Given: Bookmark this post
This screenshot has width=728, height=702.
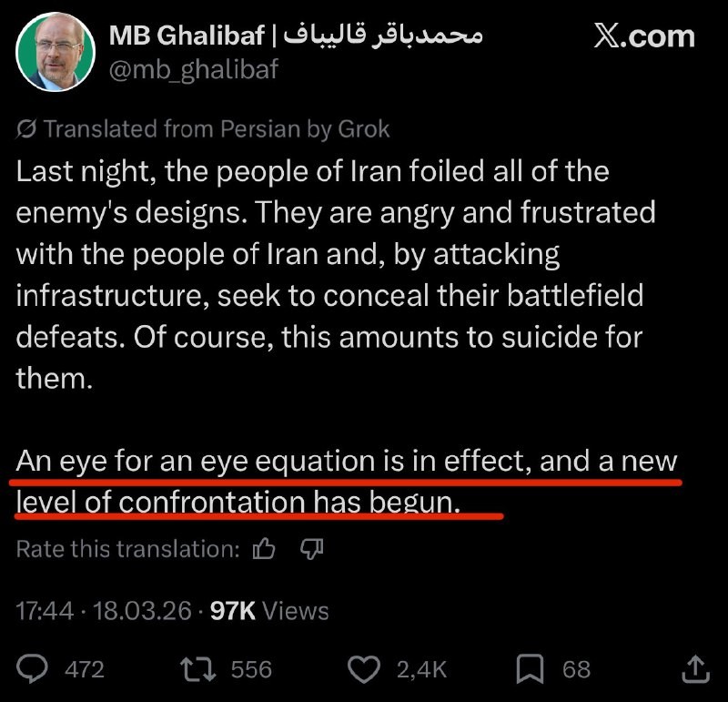Looking at the screenshot, I should coord(531,670).
